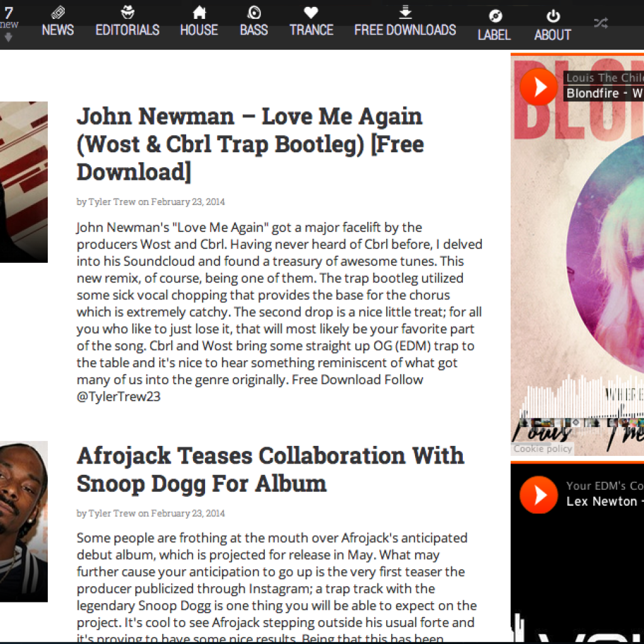Click the Bass speaker icon
Screen dimensions: 644x644
254,12
